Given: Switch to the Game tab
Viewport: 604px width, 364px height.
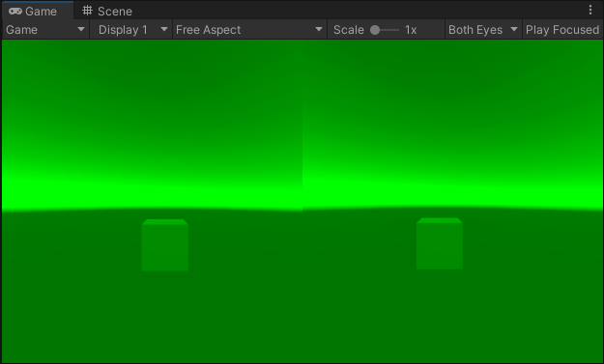Looking at the screenshot, I should pos(37,11).
